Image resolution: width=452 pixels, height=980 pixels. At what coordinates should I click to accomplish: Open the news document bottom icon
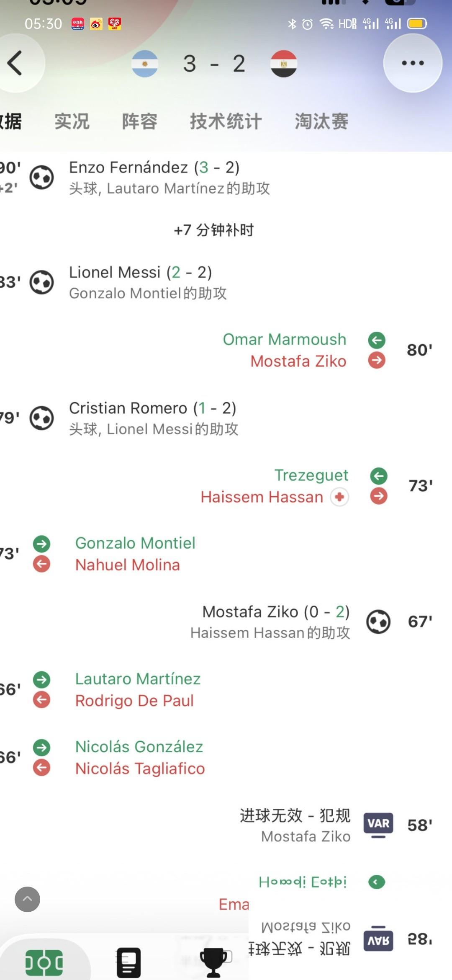pyautogui.click(x=128, y=962)
